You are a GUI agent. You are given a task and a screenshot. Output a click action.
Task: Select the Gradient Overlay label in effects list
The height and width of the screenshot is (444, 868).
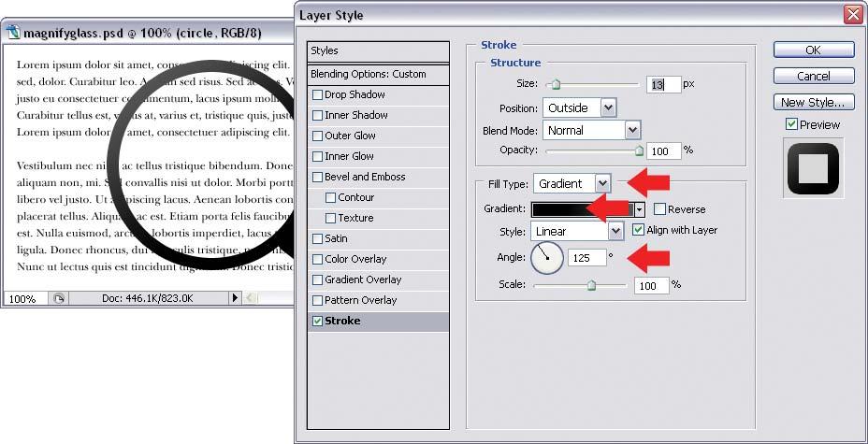(363, 279)
